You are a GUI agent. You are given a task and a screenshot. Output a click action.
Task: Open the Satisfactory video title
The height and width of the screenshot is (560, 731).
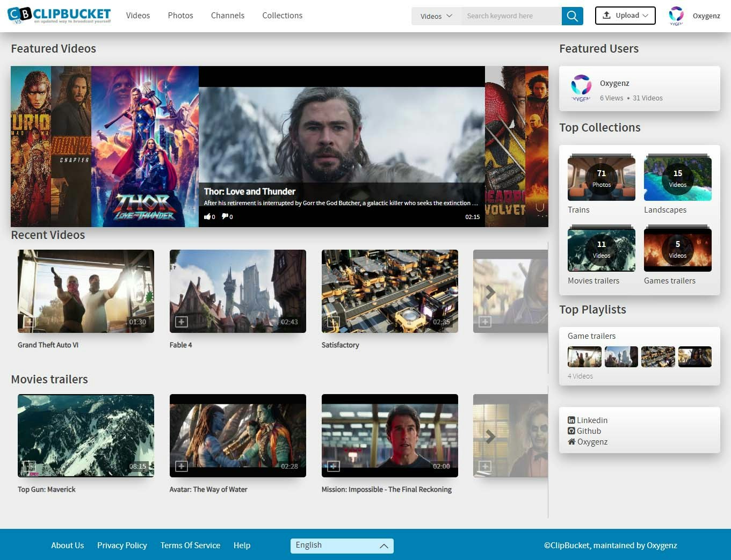pos(340,345)
